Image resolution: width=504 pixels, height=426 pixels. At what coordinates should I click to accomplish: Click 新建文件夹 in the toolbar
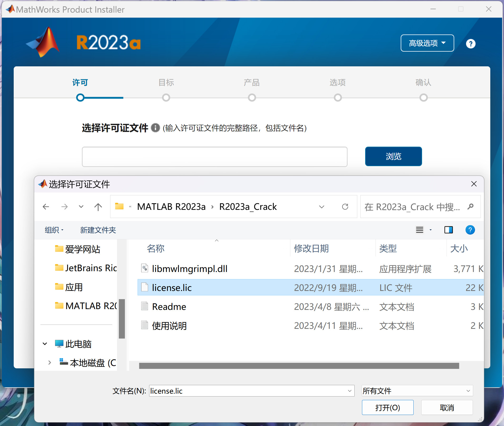coord(98,230)
